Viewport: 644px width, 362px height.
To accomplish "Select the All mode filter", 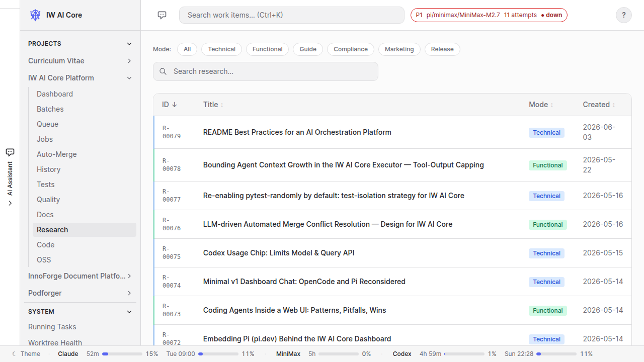I will pyautogui.click(x=187, y=49).
